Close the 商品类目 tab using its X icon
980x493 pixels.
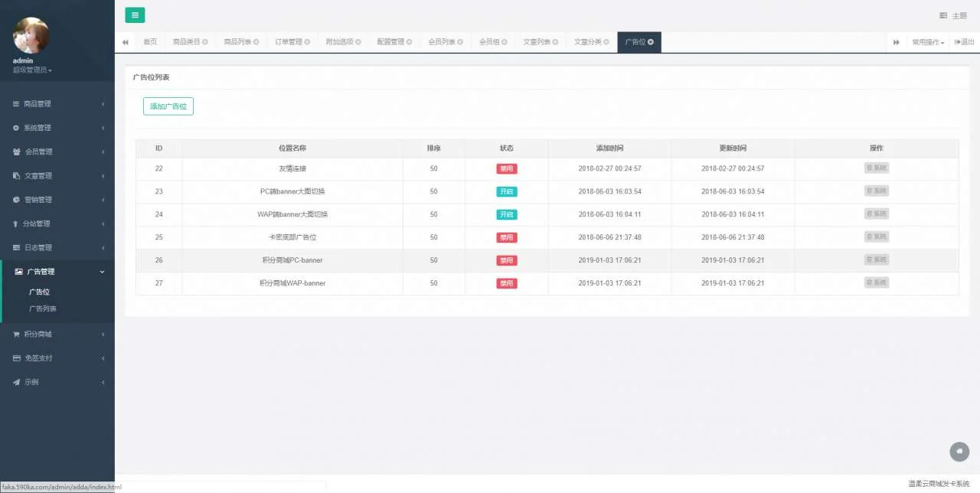pyautogui.click(x=205, y=42)
